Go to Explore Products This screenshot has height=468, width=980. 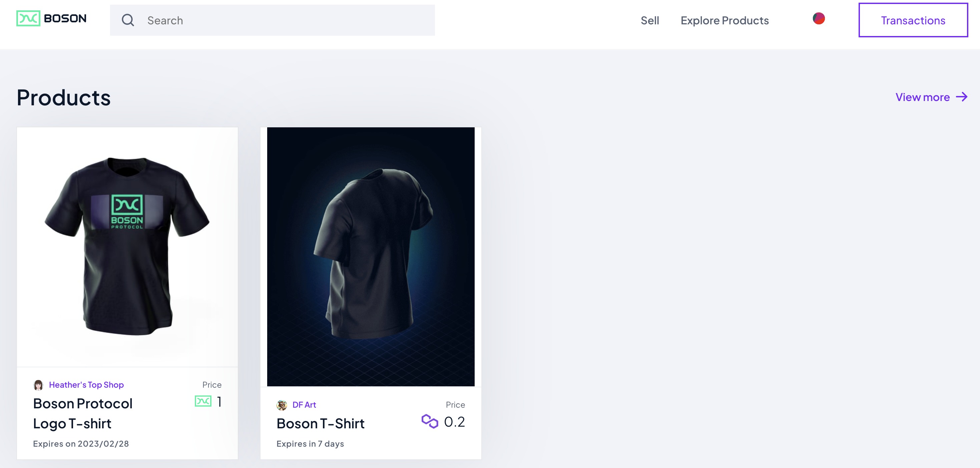[x=724, y=21]
